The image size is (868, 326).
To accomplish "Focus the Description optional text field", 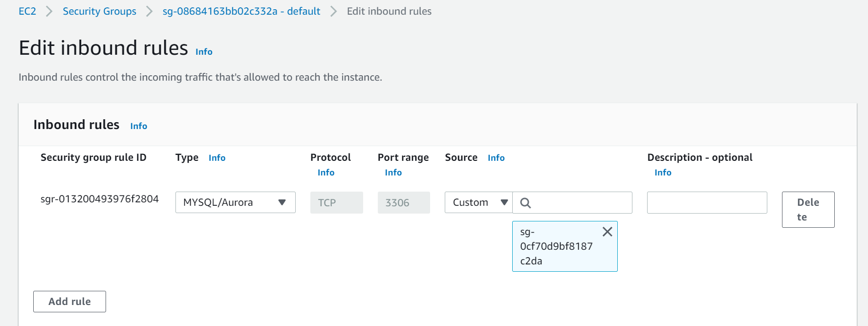I will click(707, 202).
